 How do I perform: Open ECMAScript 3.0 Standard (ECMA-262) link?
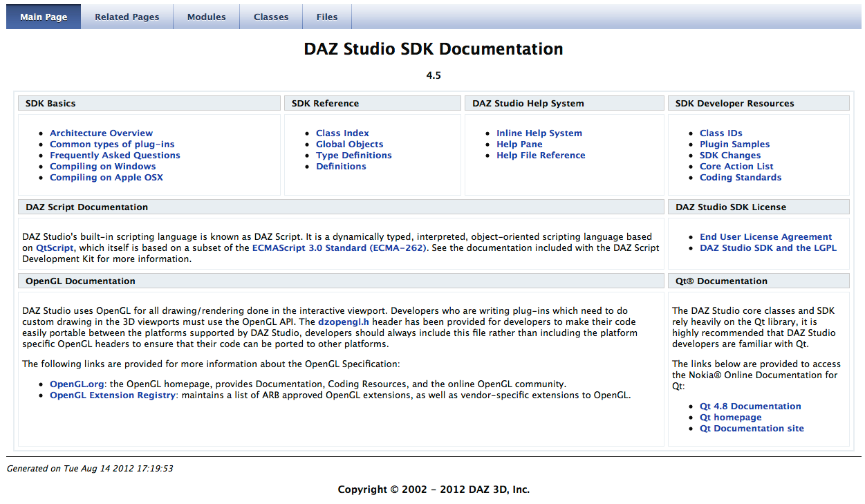pos(340,248)
